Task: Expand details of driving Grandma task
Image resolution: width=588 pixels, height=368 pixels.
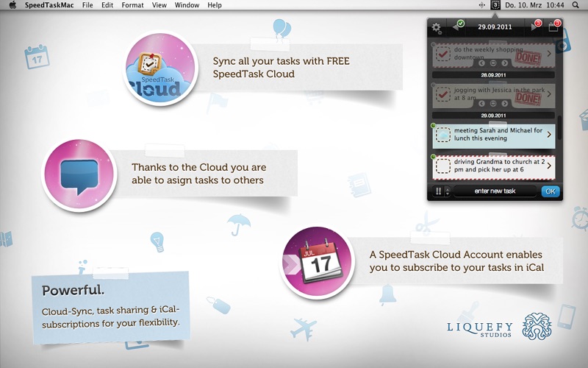Action: click(549, 166)
